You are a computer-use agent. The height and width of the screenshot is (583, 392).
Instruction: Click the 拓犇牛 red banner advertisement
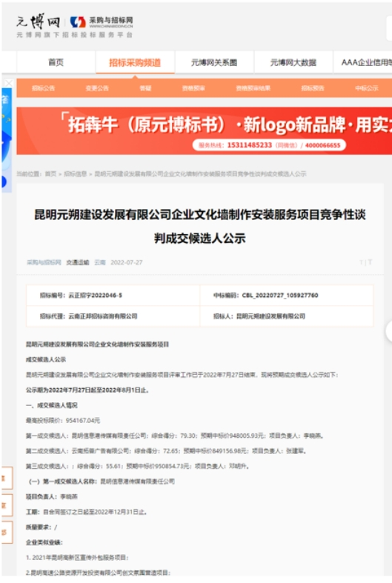click(x=205, y=130)
